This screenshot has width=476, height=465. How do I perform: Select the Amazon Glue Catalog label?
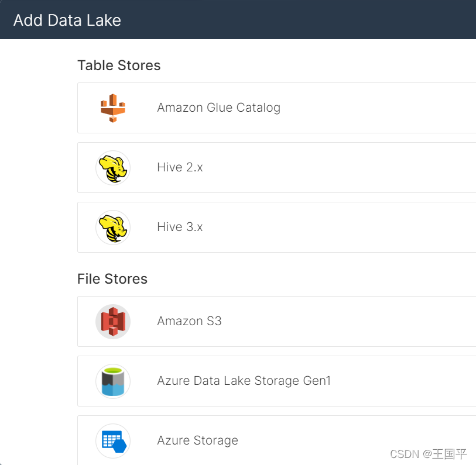tap(218, 108)
